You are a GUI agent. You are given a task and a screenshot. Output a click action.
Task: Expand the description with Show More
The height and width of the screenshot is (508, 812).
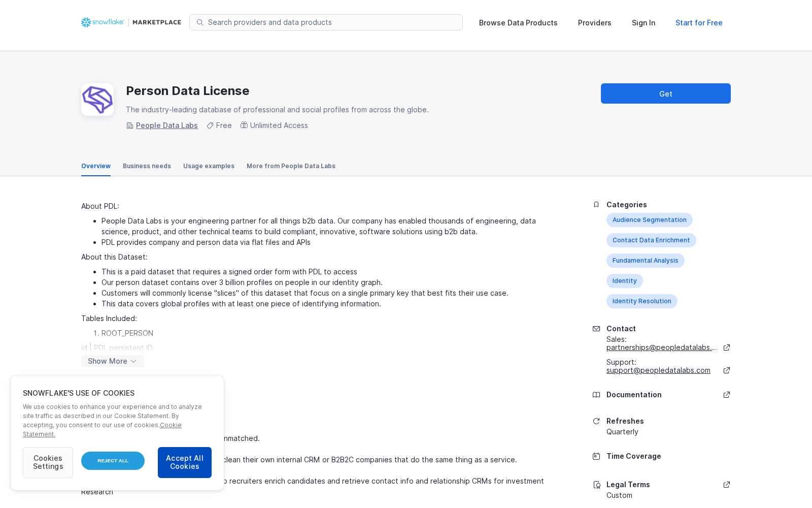[x=113, y=361]
